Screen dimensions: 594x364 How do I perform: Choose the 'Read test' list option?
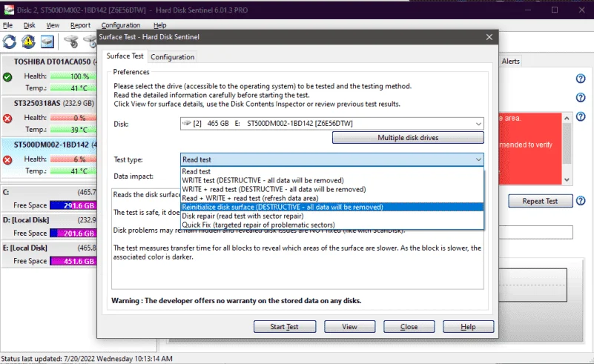[331, 171]
